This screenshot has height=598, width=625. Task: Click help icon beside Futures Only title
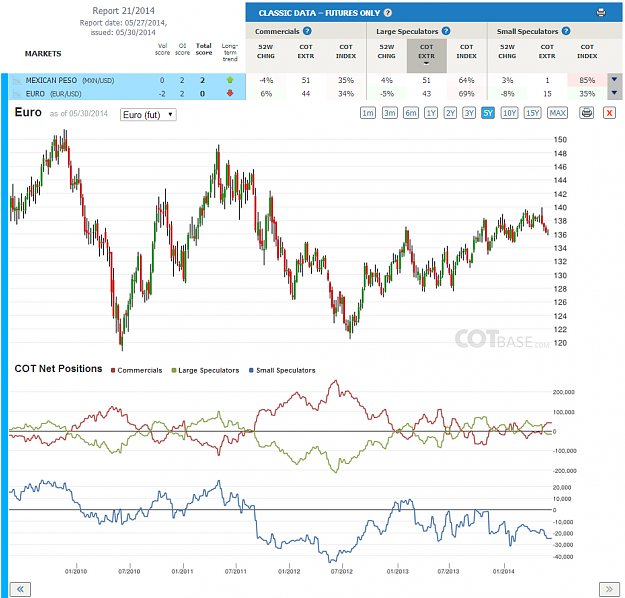(x=387, y=13)
